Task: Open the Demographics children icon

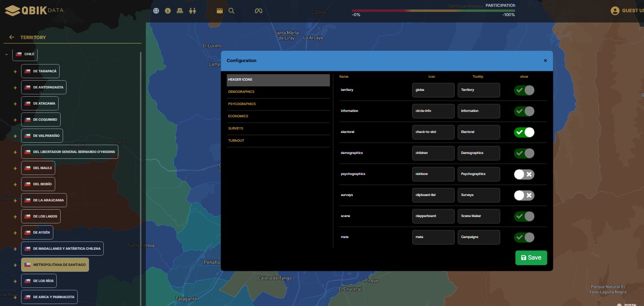Action: tap(192, 11)
